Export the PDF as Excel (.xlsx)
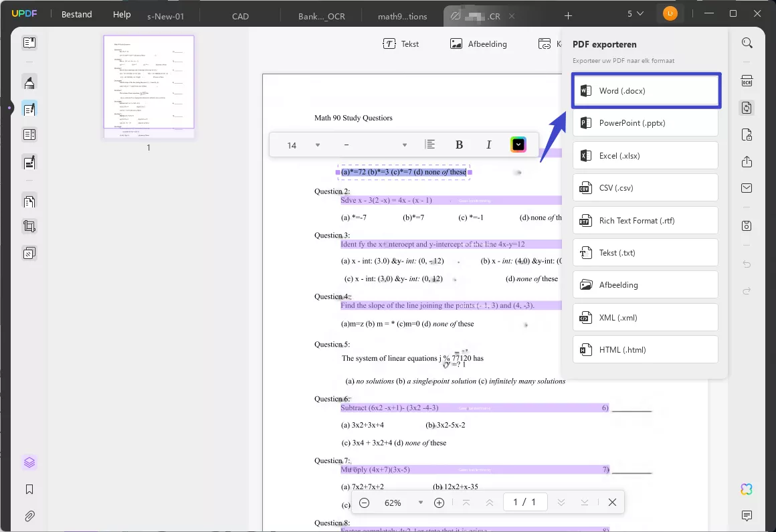 click(x=645, y=155)
